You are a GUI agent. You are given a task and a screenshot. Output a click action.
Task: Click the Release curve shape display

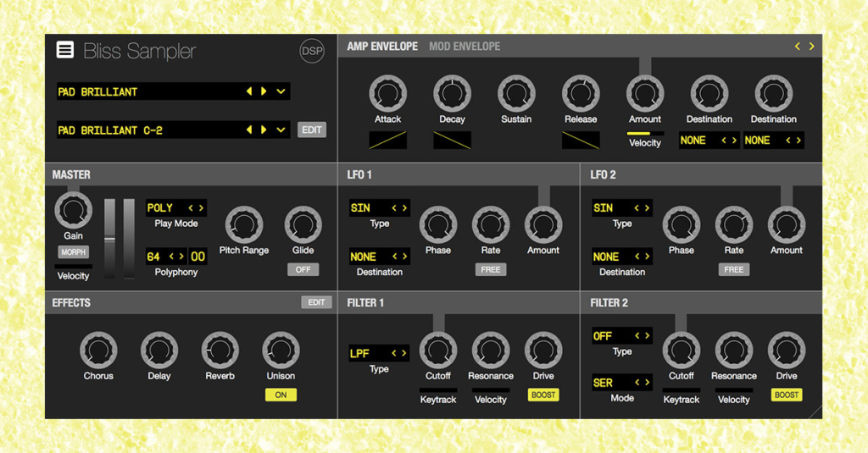[580, 140]
